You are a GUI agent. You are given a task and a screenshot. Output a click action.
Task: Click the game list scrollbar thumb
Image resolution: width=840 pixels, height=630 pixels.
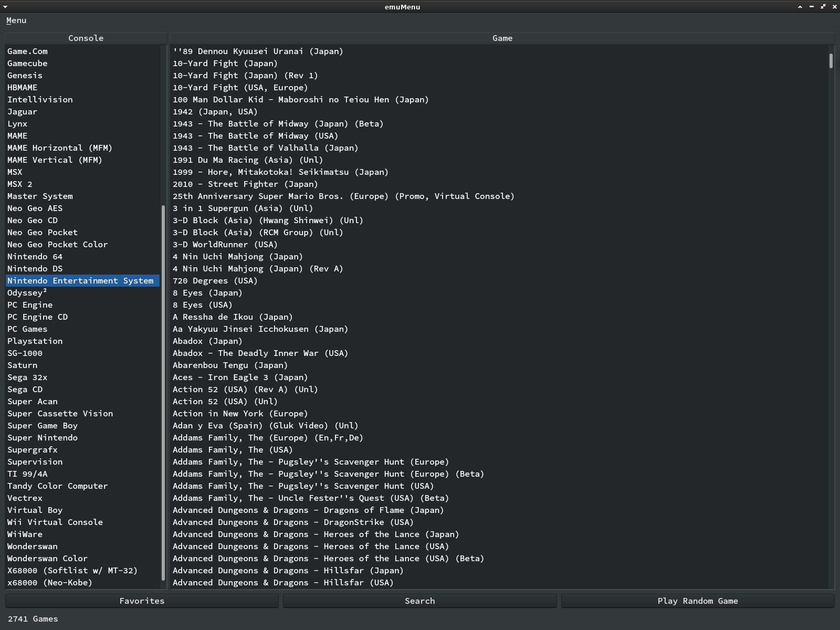click(x=831, y=60)
